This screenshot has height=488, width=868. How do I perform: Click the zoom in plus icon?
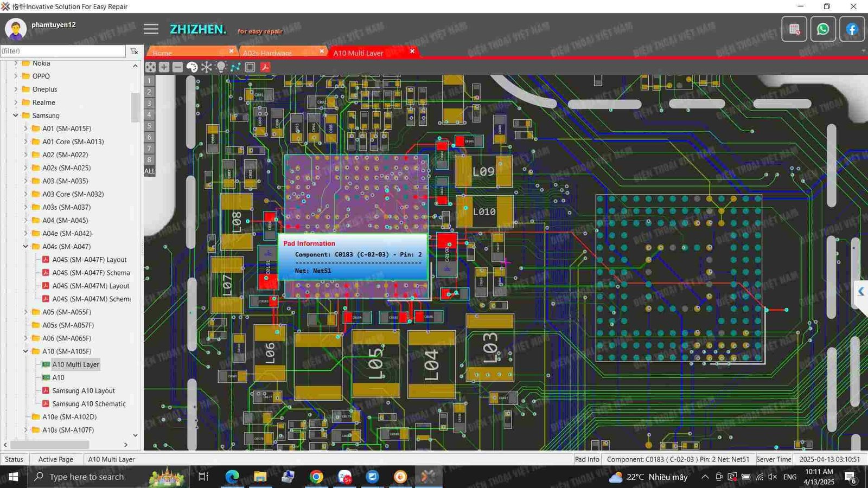point(164,67)
